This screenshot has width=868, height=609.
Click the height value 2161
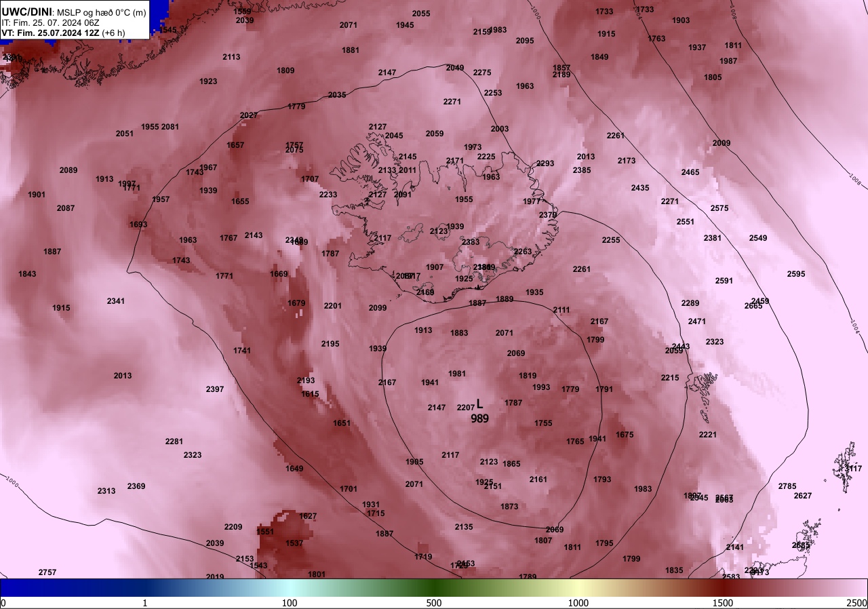(538, 479)
